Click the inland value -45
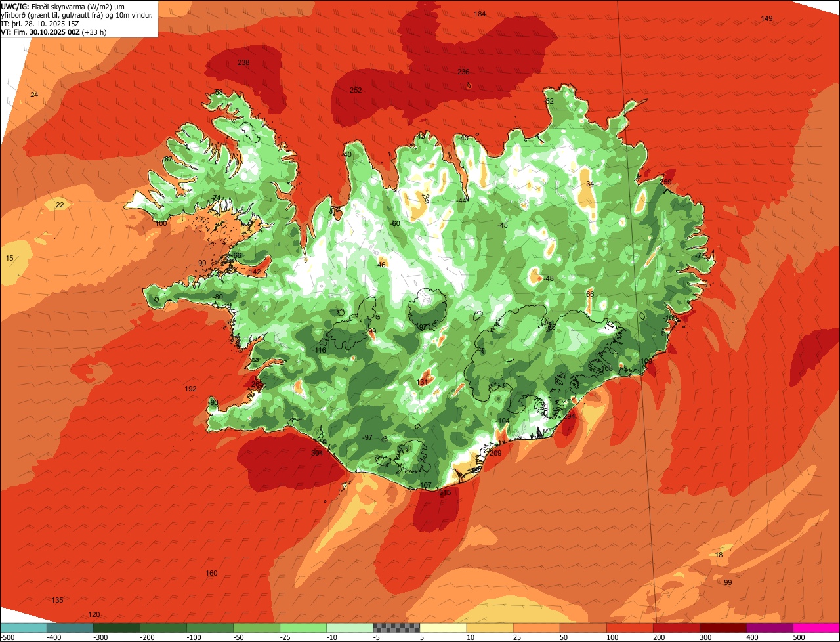This screenshot has width=840, height=642. click(503, 225)
